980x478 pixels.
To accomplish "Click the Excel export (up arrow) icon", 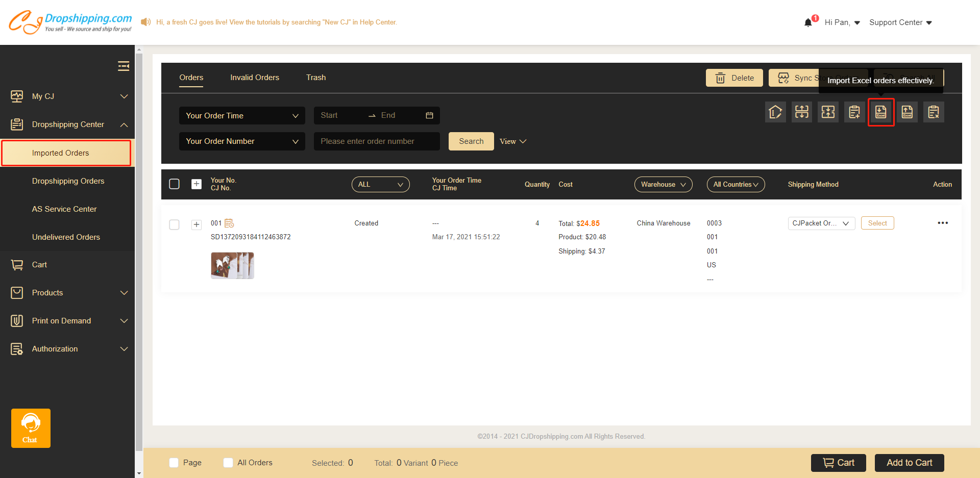I will click(907, 112).
